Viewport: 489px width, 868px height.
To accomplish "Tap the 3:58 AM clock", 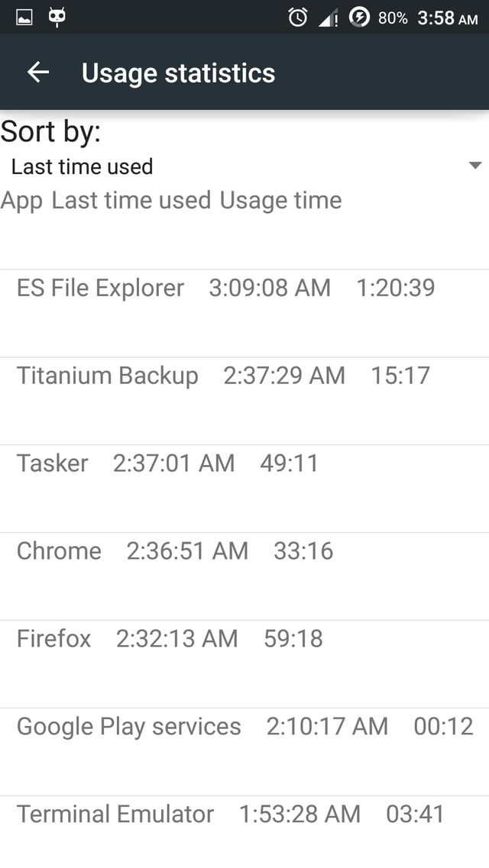I will click(x=447, y=18).
